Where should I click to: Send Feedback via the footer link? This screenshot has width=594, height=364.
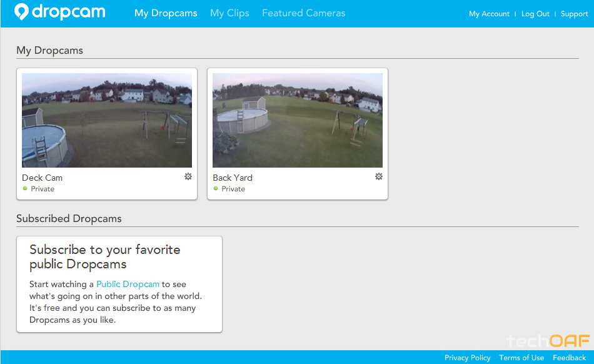569,358
